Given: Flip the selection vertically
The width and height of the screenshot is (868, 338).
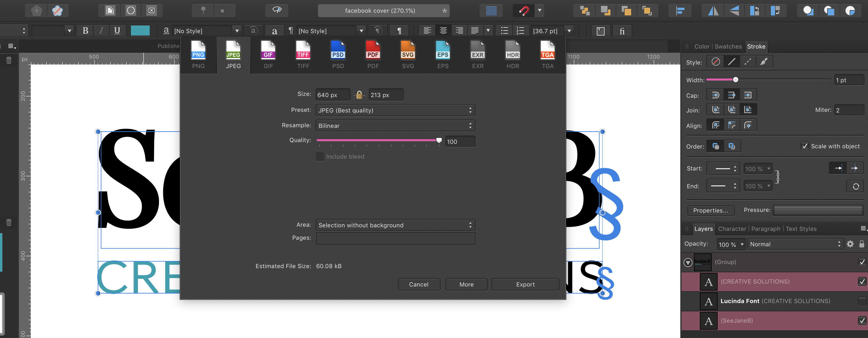Looking at the screenshot, I should pos(734,11).
